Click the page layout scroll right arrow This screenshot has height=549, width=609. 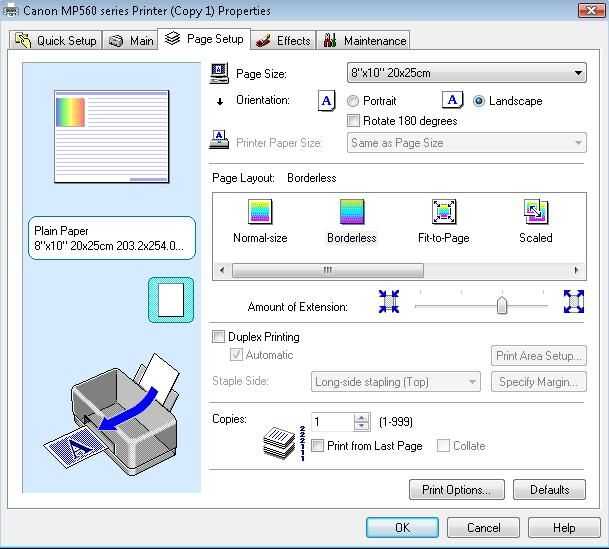576,270
